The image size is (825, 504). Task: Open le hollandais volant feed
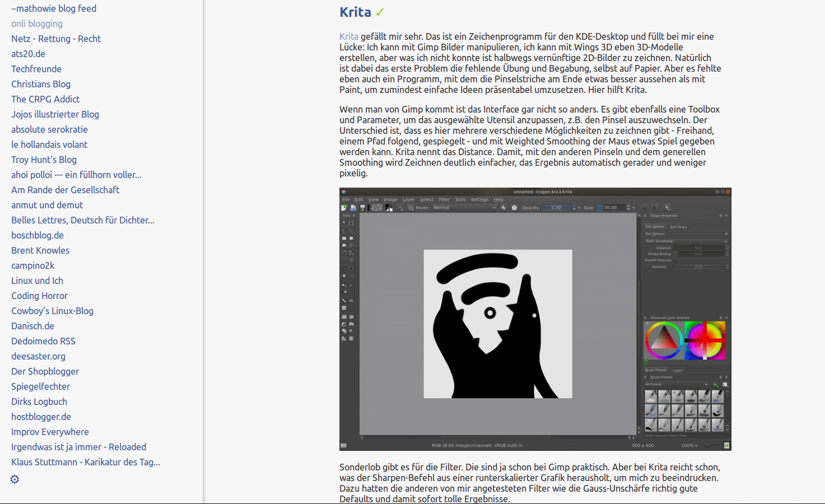(x=49, y=144)
